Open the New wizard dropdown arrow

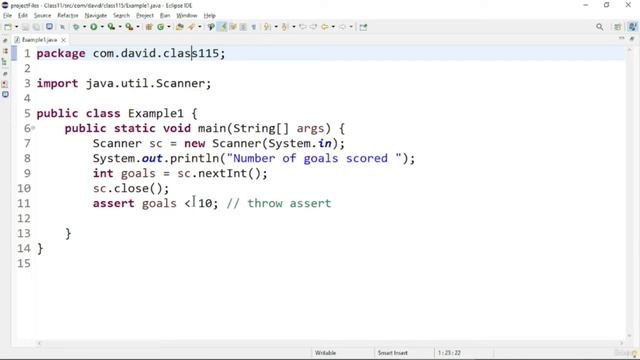pos(16,27)
